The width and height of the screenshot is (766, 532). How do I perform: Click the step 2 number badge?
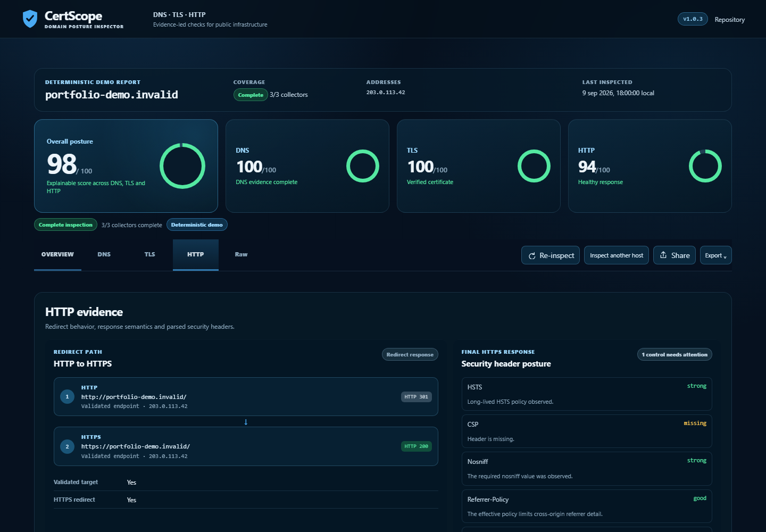[x=67, y=446]
